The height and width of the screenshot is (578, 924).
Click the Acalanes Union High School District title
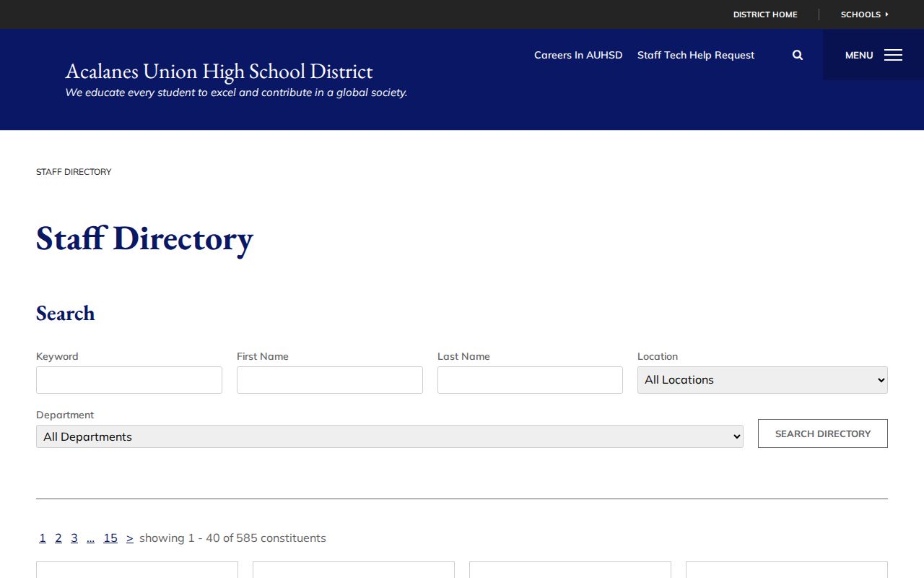pos(219,72)
